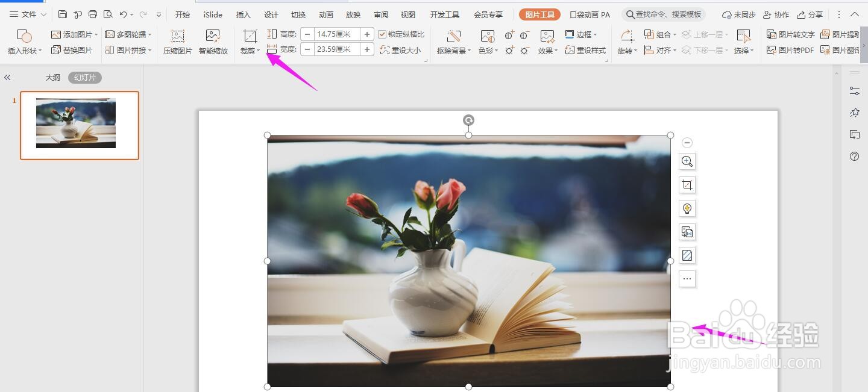Click the Decrease Brightness icon
The width and height of the screenshot is (868, 392).
pos(525,51)
